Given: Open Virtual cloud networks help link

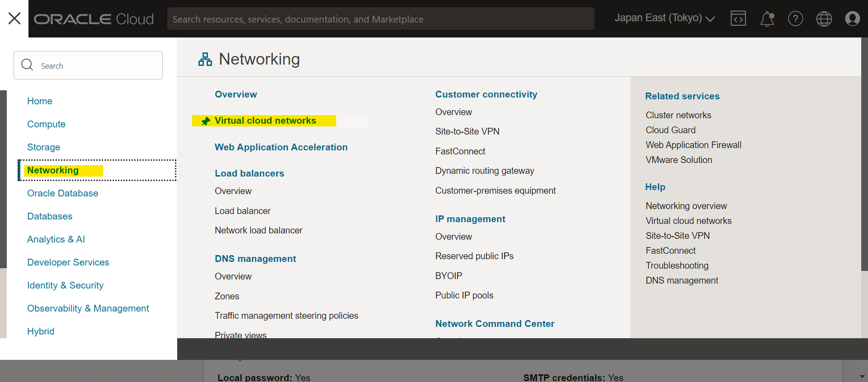Looking at the screenshot, I should (689, 221).
